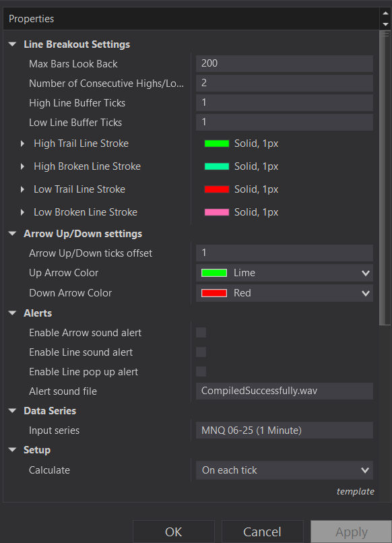Expand Low Broken Line Stroke options
Viewport: 392px width, 543px height.
click(x=22, y=212)
